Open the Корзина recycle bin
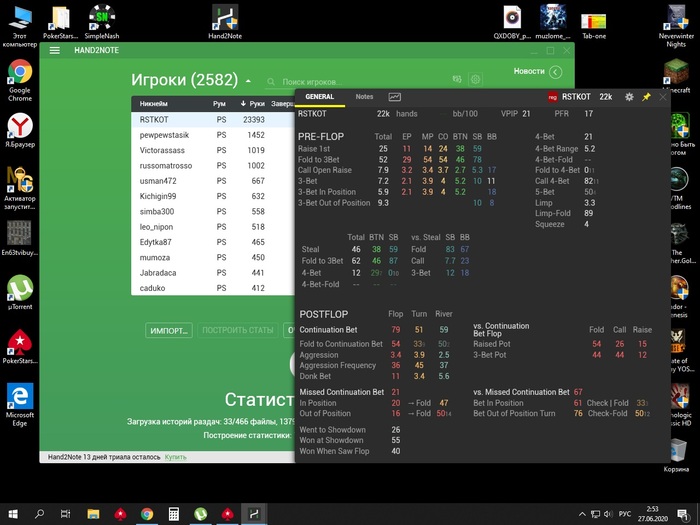The image size is (700, 525). pos(676,455)
